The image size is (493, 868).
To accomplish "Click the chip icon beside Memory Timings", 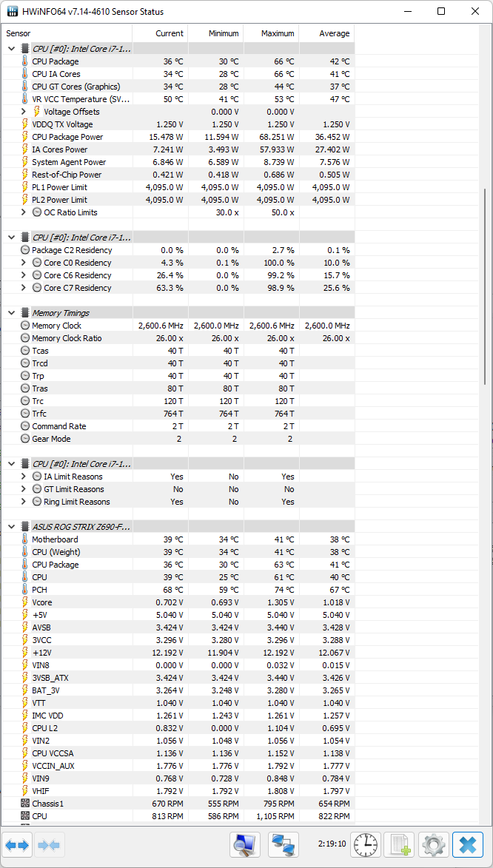I will point(25,313).
